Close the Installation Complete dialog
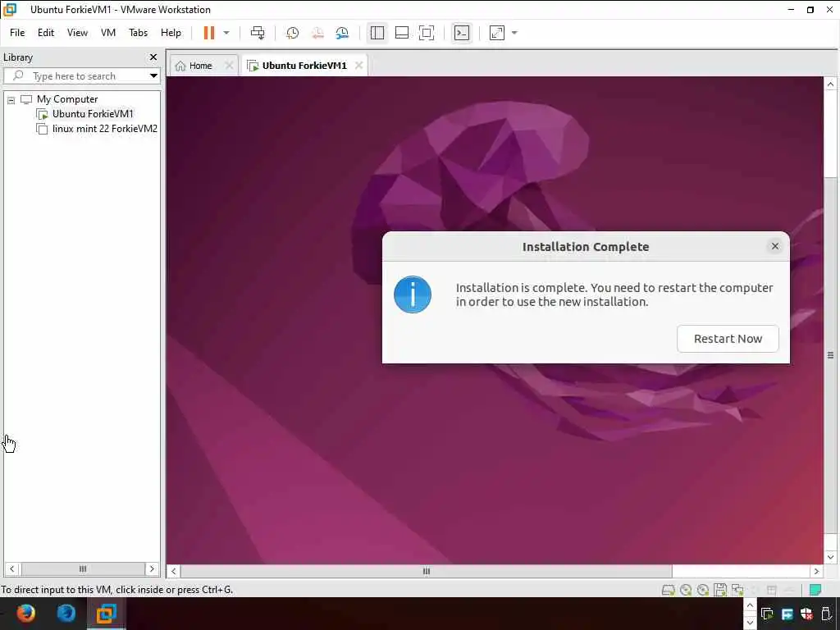 click(x=774, y=246)
